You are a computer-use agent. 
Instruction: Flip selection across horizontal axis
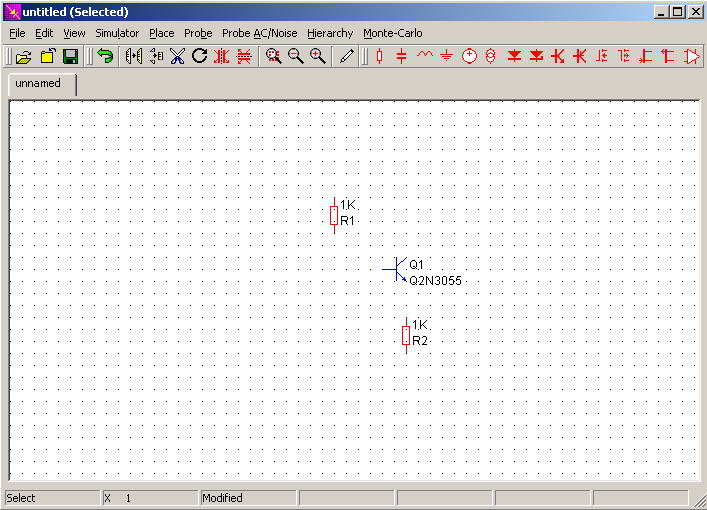(244, 56)
